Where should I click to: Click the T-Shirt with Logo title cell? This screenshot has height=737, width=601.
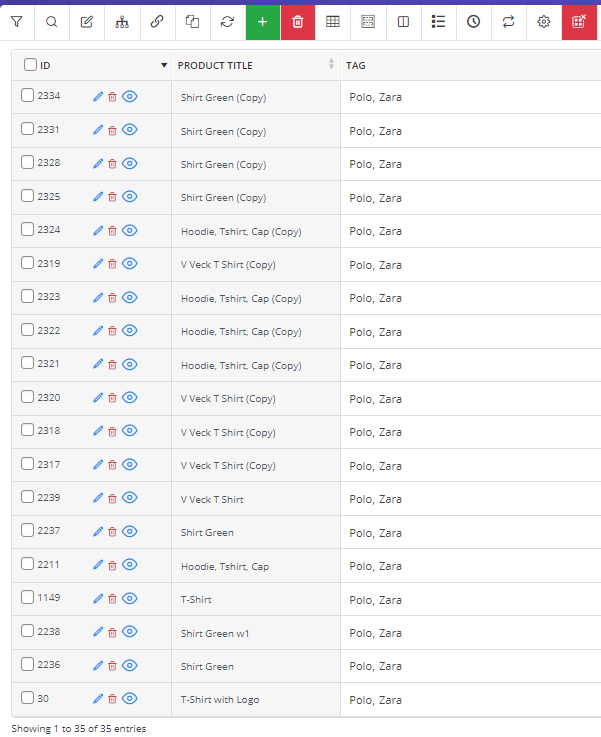(x=256, y=700)
